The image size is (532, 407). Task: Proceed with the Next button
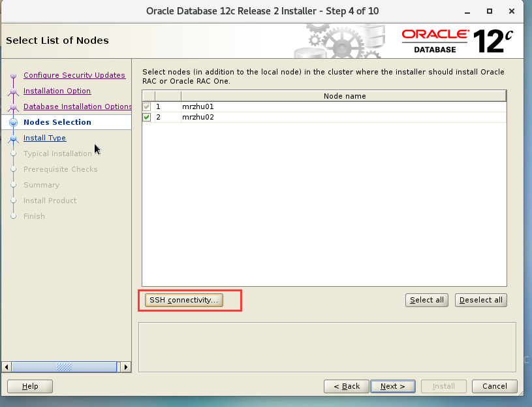click(392, 386)
